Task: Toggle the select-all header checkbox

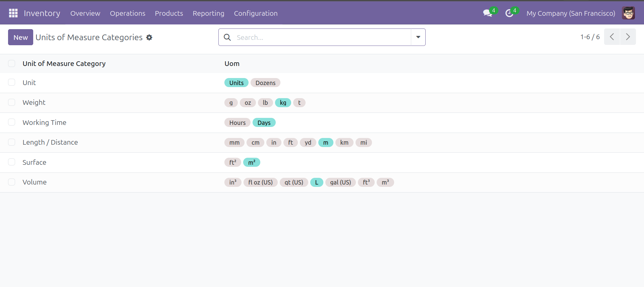Action: click(x=12, y=64)
